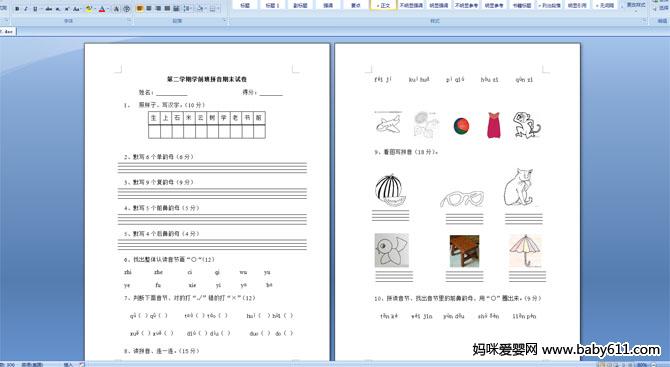Center the paragraph text
The width and height of the screenshot is (670, 367).
pyautogui.click(x=149, y=9)
